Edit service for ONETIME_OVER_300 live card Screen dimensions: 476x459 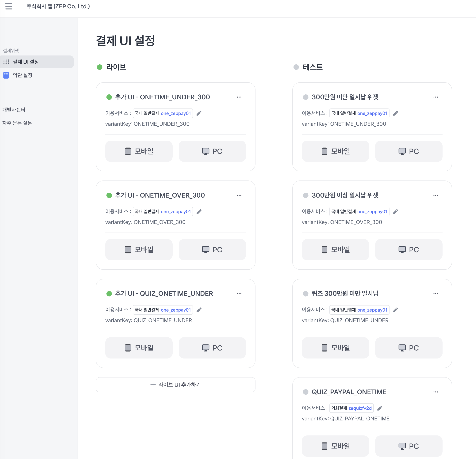[199, 212]
